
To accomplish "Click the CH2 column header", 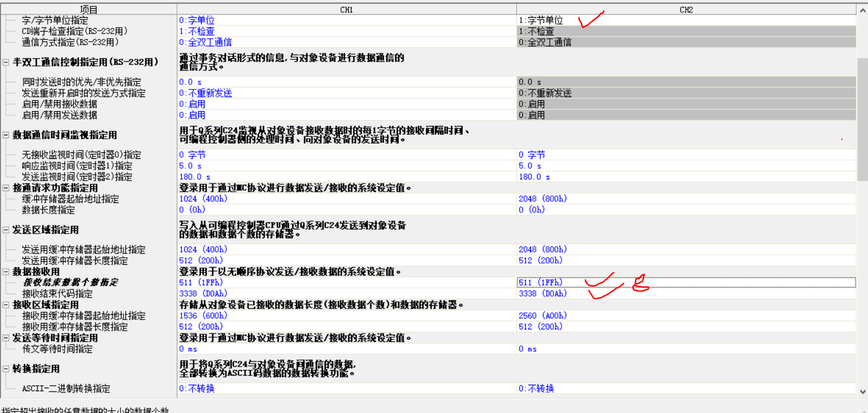I will click(x=686, y=9).
